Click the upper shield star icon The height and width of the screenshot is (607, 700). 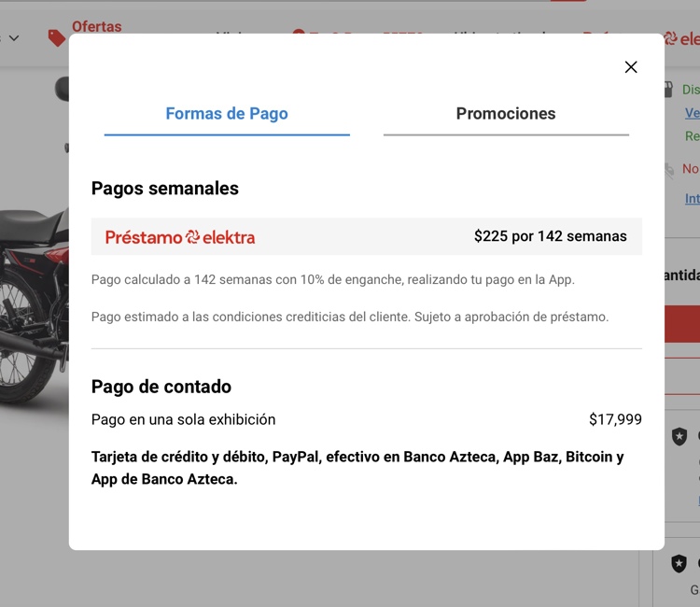[679, 436]
